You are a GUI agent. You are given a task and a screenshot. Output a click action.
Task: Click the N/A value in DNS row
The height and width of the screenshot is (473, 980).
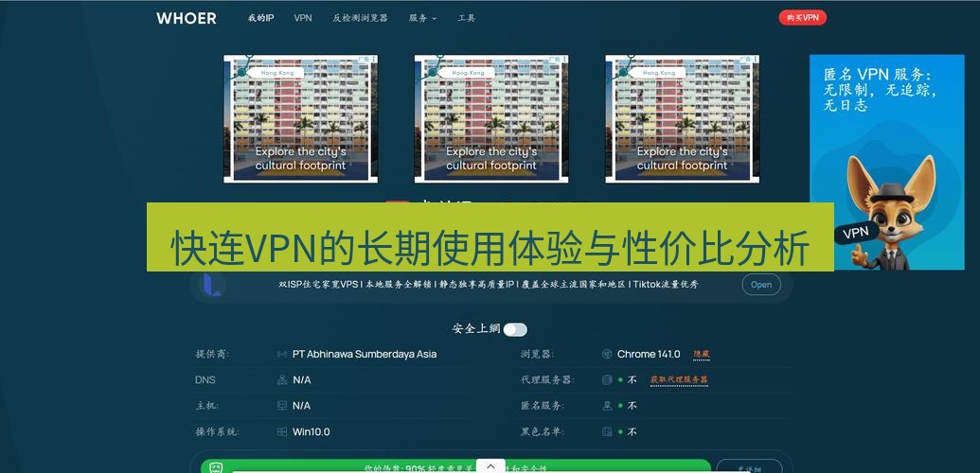pyautogui.click(x=301, y=380)
